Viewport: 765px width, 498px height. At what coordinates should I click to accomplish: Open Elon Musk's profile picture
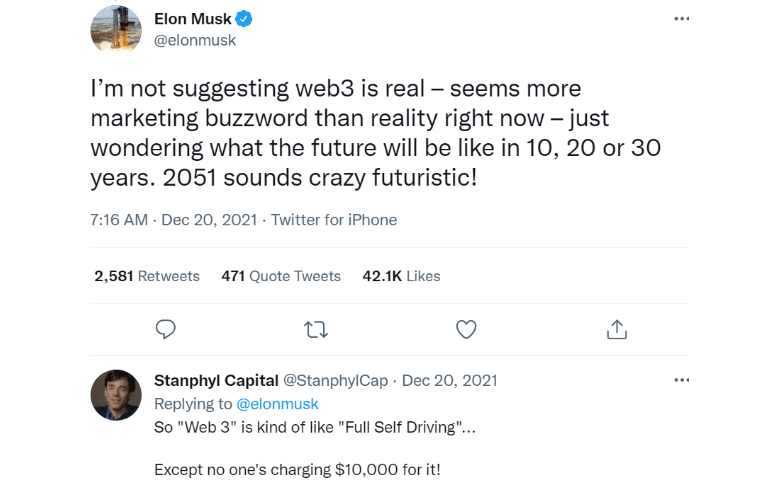click(x=115, y=29)
